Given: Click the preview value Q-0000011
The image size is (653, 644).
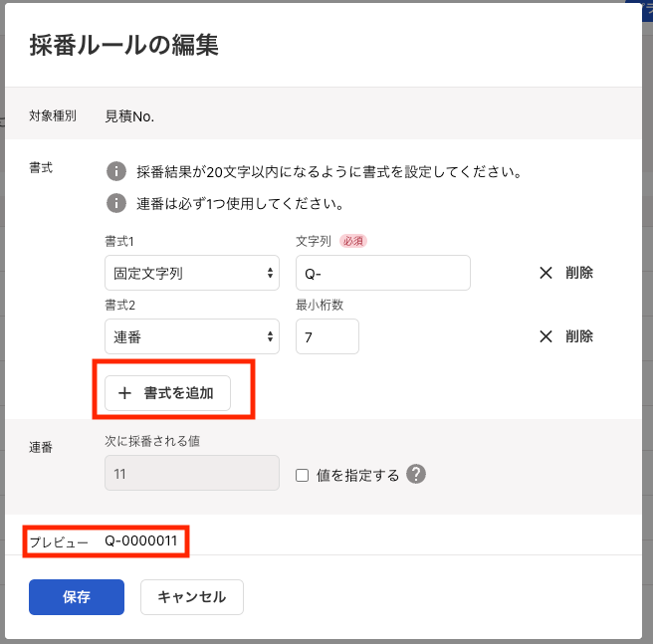Looking at the screenshot, I should click(141, 540).
